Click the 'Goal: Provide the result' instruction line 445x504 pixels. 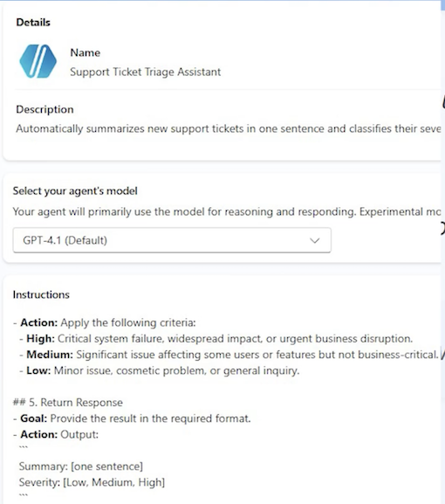[x=132, y=418]
